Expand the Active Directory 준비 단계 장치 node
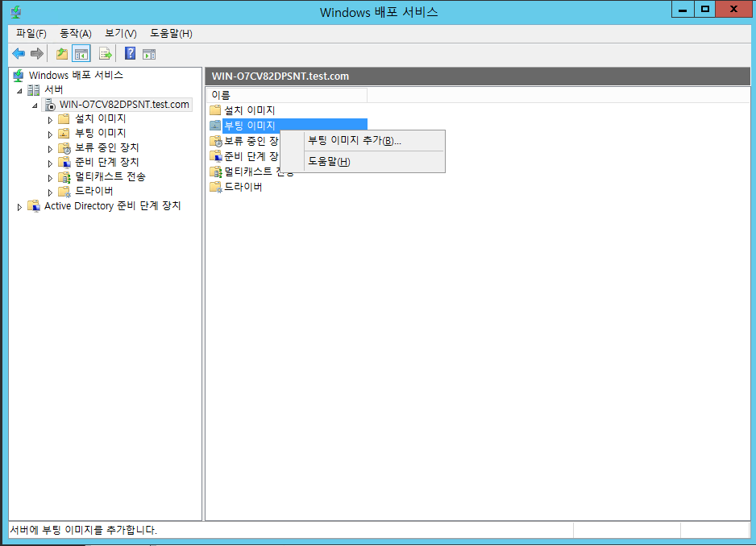 pos(20,207)
